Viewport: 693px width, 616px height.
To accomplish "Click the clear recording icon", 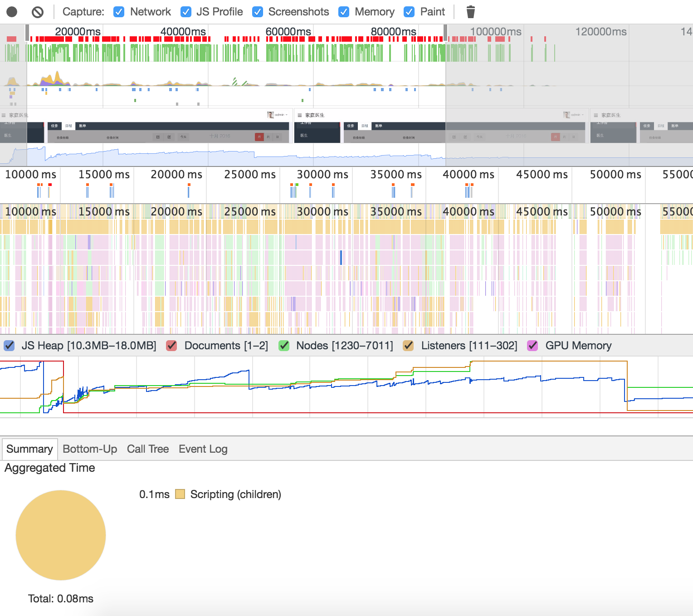I will click(38, 12).
